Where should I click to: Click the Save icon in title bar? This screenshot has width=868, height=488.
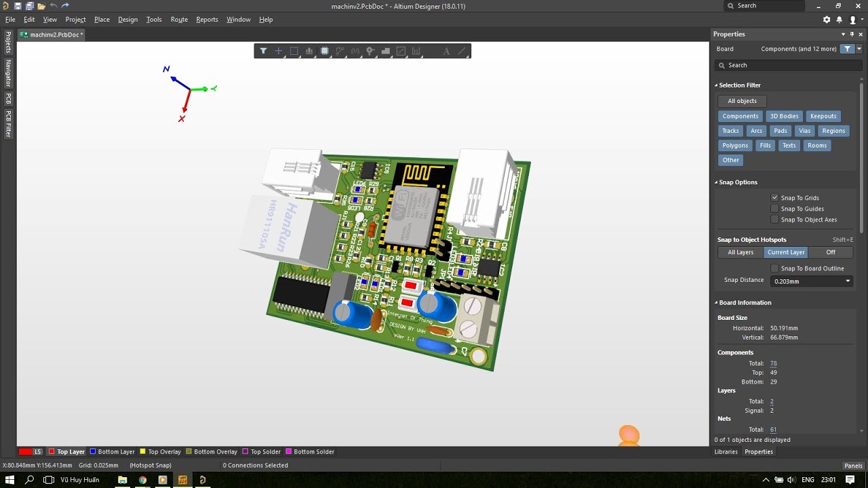point(18,5)
